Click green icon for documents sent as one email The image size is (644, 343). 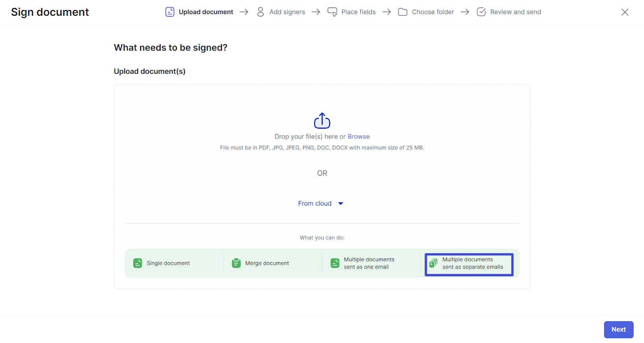[x=335, y=263]
